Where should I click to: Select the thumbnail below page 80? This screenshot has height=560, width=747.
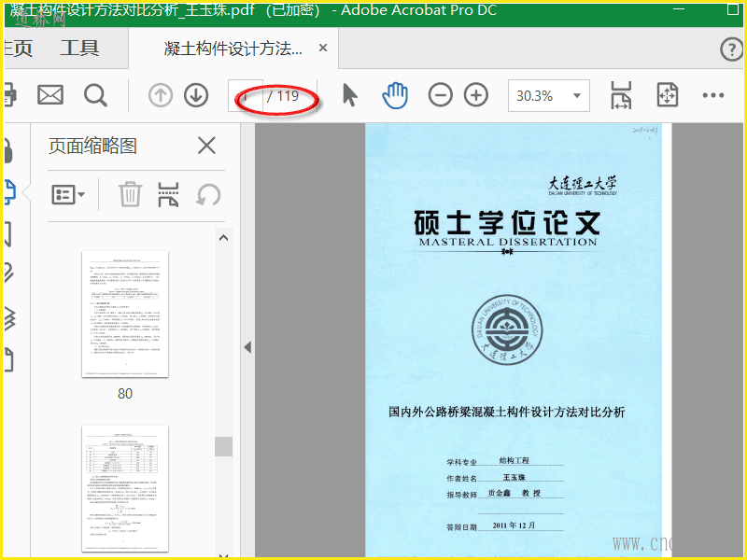[125, 489]
